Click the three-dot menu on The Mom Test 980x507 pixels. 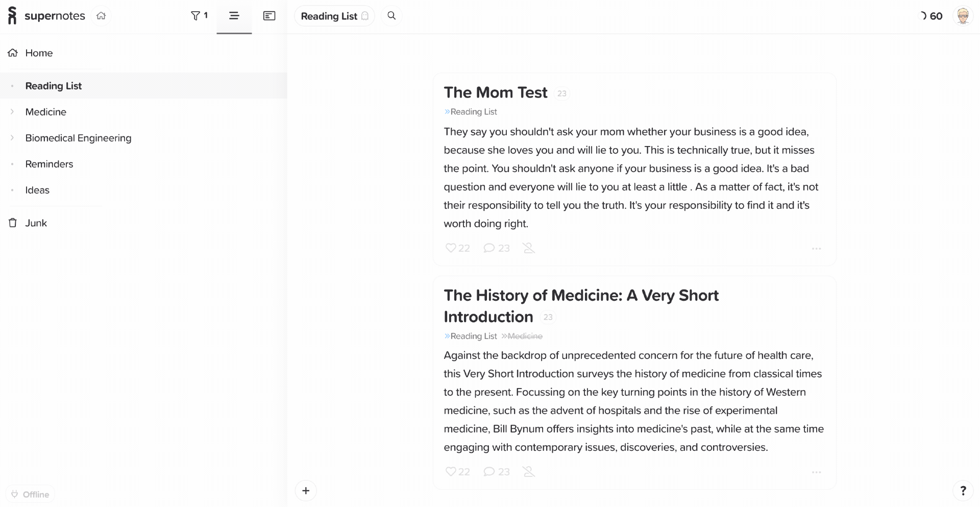click(816, 249)
